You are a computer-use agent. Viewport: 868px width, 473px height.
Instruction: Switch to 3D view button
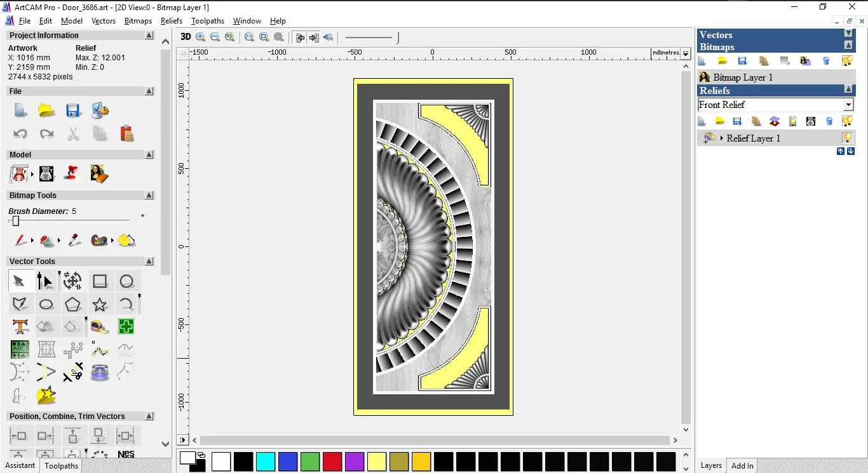click(x=186, y=37)
